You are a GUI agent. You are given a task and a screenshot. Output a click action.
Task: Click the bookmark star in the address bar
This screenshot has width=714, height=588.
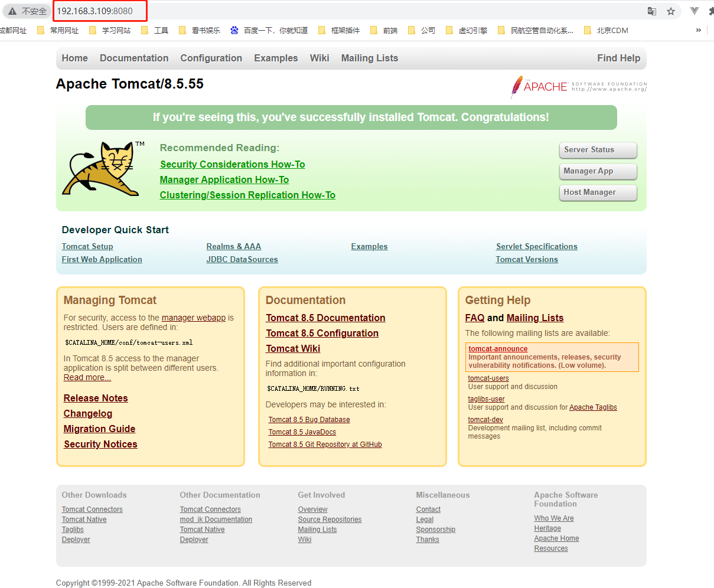pyautogui.click(x=670, y=10)
